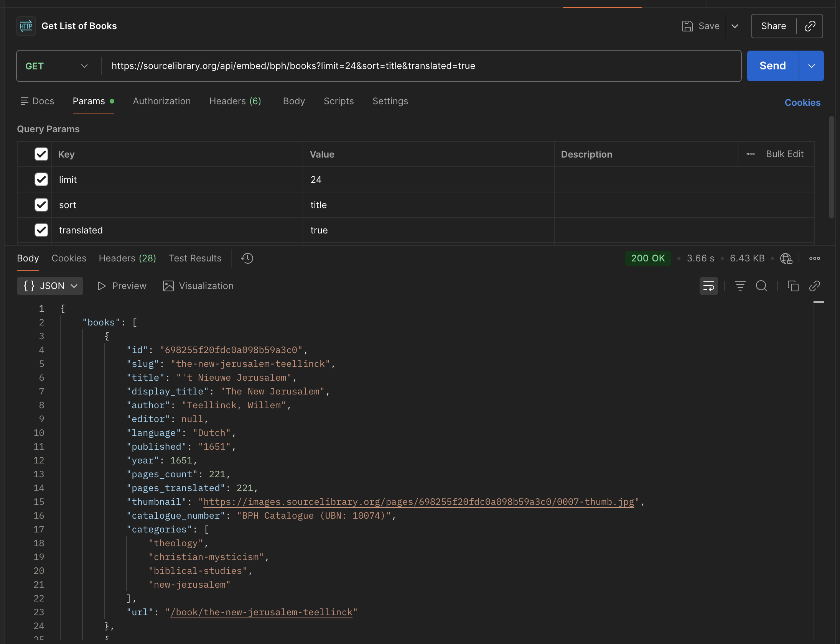Click the Get List of Books title
This screenshot has width=840, height=644.
pos(79,26)
